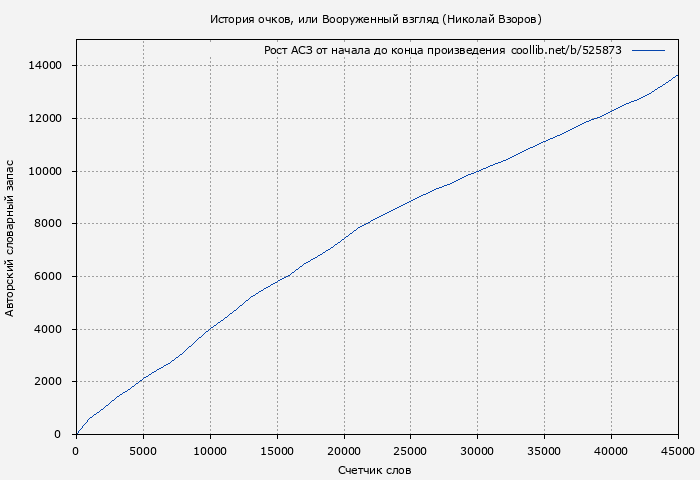Click the coollib.net/b/525873 legend text
The height and width of the screenshot is (480, 700).
point(566,49)
